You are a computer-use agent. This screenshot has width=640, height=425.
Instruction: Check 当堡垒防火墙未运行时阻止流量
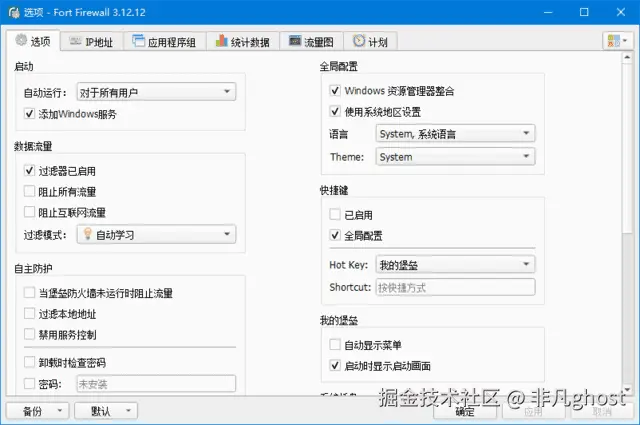[x=29, y=292]
